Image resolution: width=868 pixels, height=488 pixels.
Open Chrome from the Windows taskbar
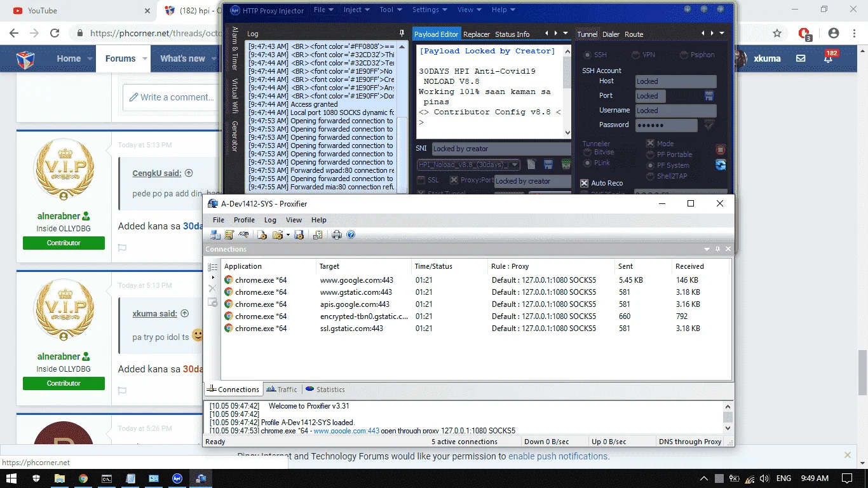pyautogui.click(x=83, y=478)
